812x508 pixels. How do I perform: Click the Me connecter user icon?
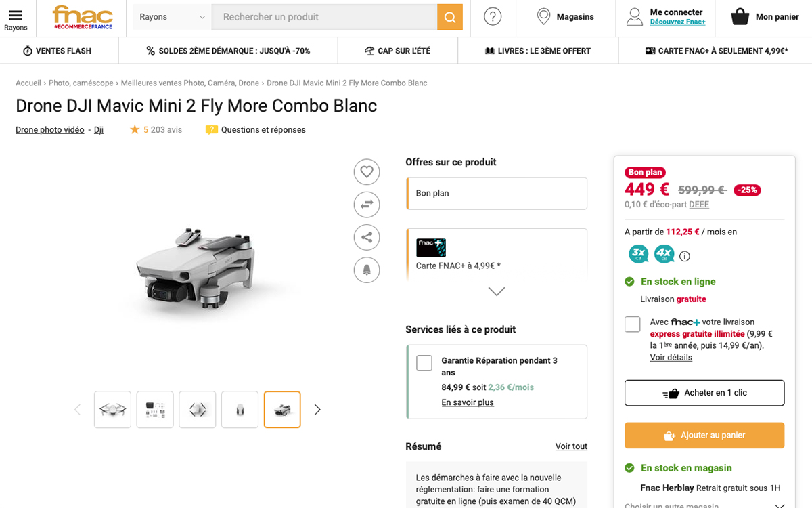[x=635, y=17]
